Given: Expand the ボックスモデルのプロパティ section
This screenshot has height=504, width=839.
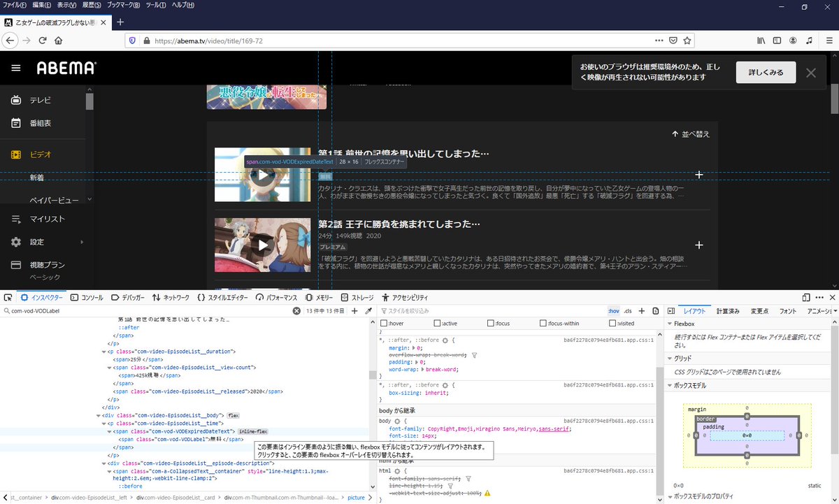Looking at the screenshot, I should (x=668, y=496).
